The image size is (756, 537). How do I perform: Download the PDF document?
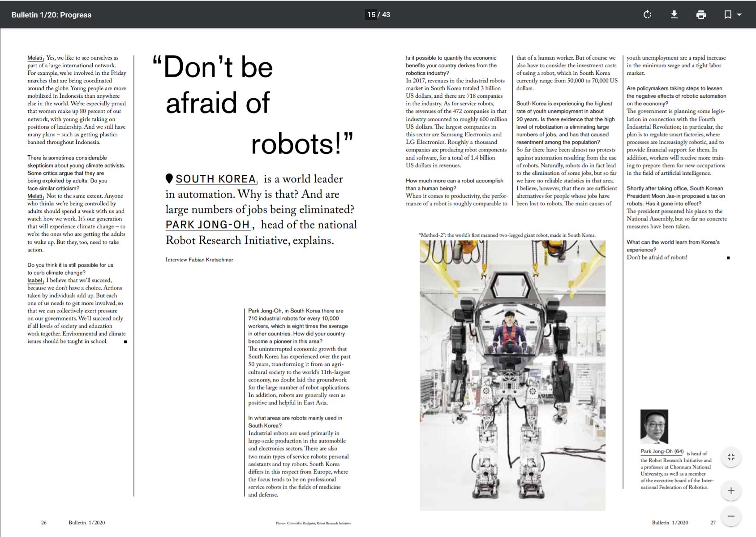click(x=674, y=15)
